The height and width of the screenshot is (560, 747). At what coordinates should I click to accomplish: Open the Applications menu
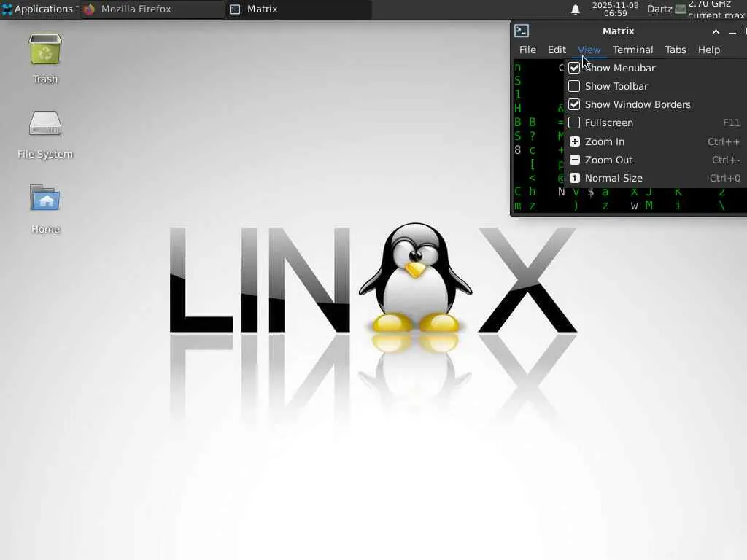click(39, 9)
